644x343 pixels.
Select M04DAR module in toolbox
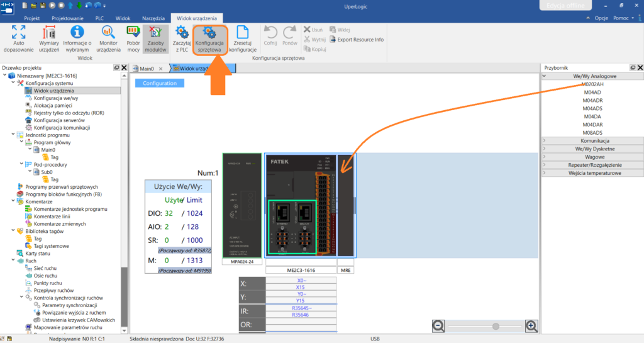coord(592,125)
